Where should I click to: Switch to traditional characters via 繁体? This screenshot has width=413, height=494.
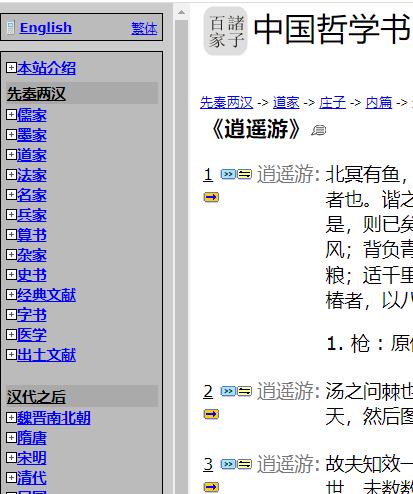(144, 28)
